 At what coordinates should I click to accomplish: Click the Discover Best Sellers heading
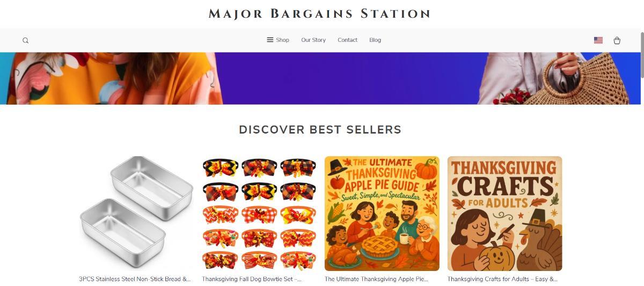320,129
